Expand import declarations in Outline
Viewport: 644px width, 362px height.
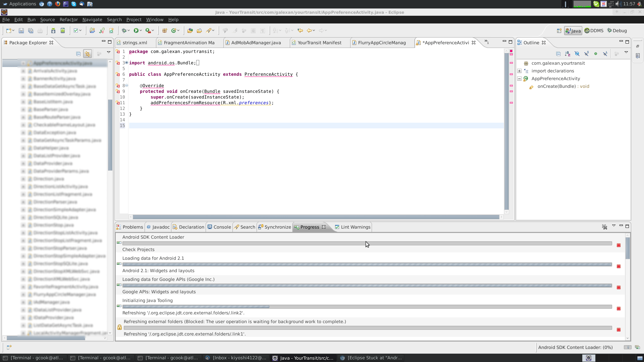coord(519,71)
